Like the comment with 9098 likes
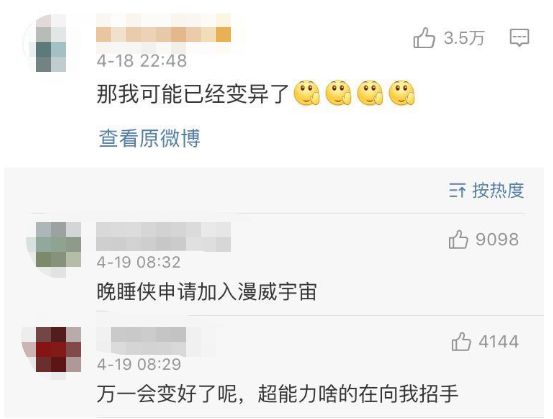 pos(458,239)
